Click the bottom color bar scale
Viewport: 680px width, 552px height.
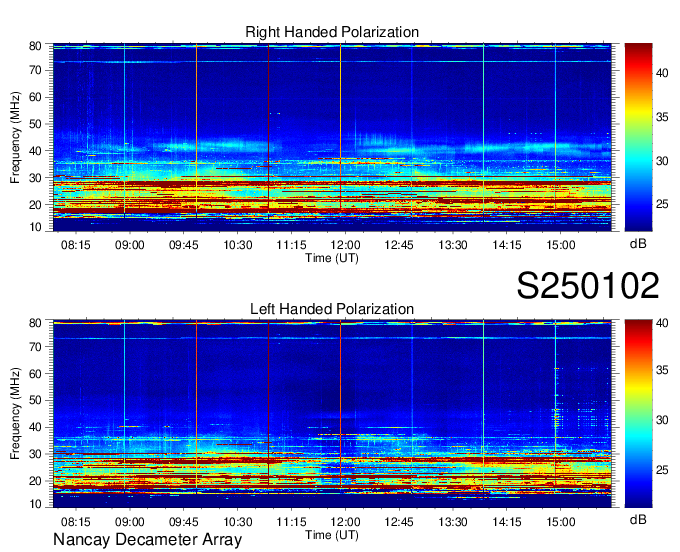tap(638, 414)
